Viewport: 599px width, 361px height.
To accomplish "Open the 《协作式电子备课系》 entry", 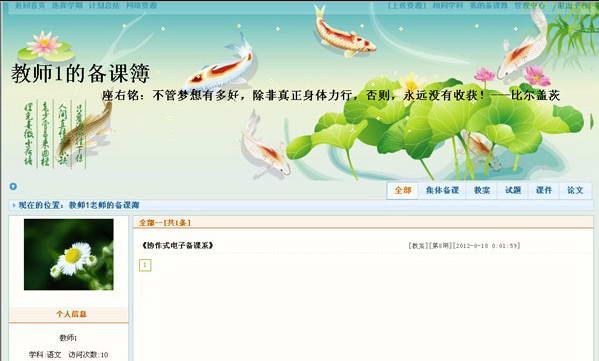I will point(177,246).
